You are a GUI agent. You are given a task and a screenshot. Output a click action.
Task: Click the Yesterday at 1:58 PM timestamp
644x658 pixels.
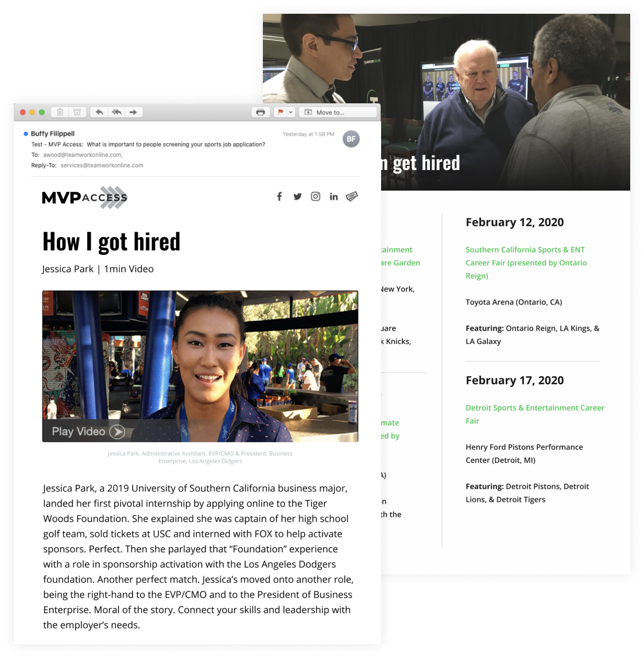[x=308, y=134]
